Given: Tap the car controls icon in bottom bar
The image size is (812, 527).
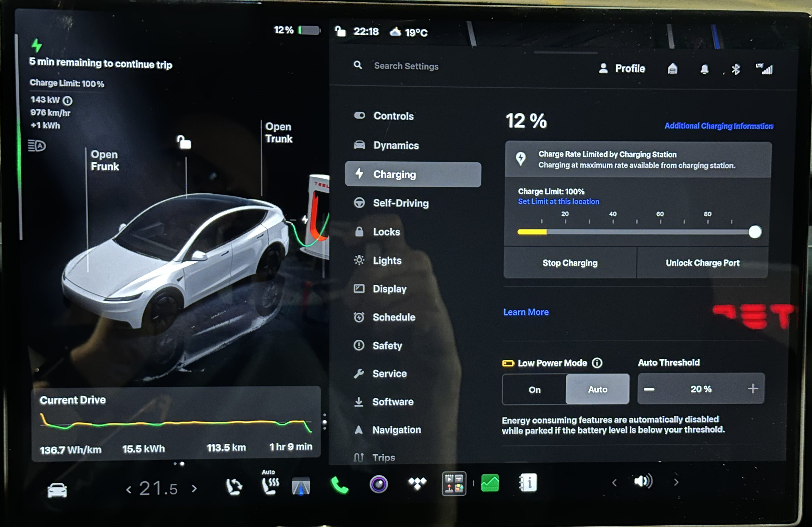Looking at the screenshot, I should click(57, 490).
